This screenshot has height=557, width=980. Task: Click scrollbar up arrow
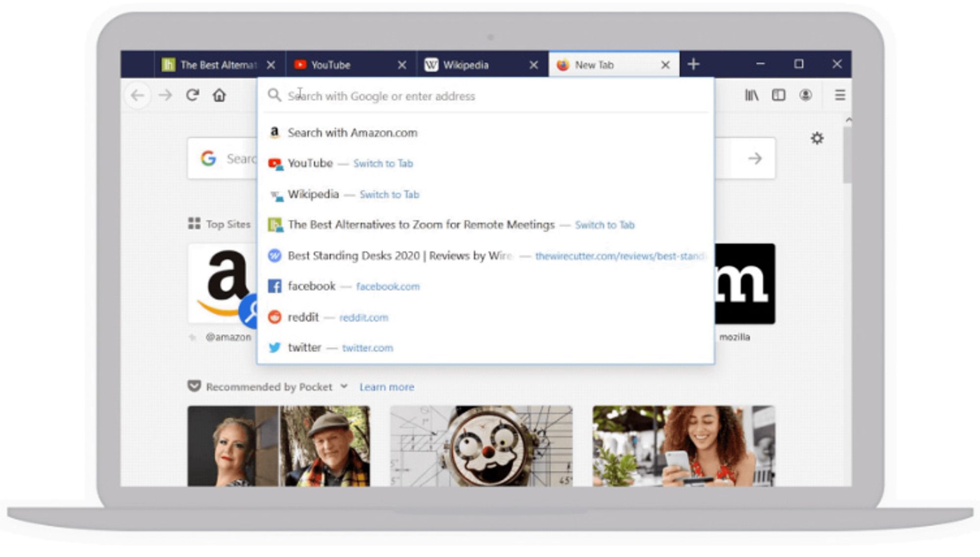(x=848, y=120)
